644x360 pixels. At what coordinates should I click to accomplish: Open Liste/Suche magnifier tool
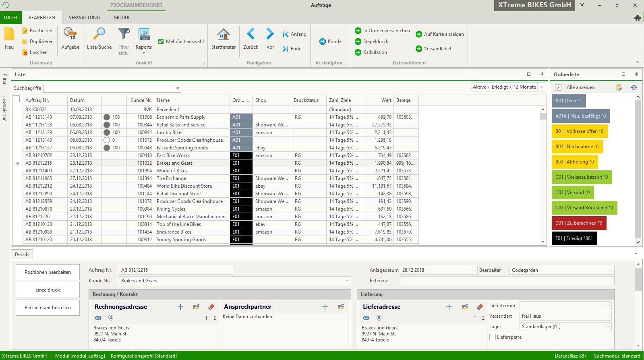click(x=99, y=35)
